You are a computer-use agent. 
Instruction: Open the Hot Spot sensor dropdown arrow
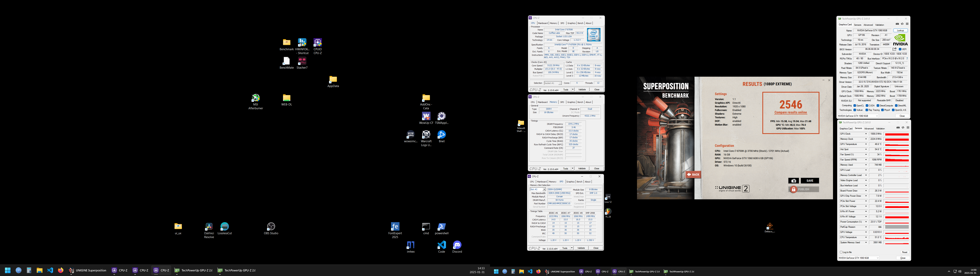click(x=866, y=149)
